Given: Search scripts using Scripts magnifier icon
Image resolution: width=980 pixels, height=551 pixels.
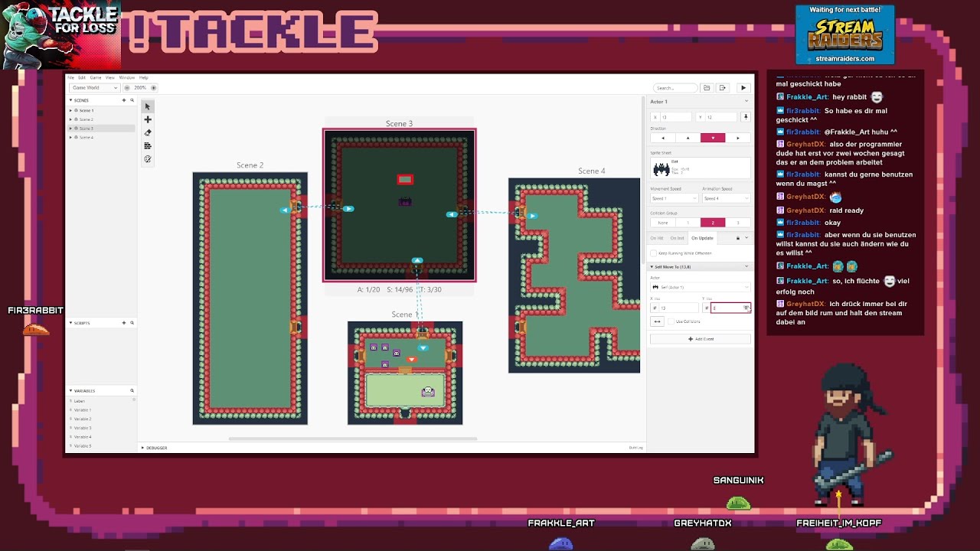Looking at the screenshot, I should [x=132, y=323].
